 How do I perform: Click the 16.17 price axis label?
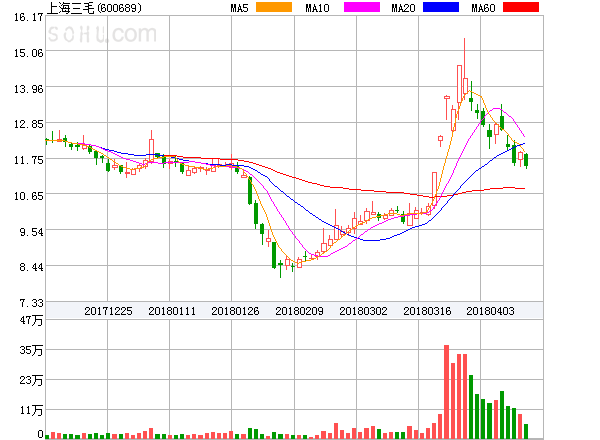(x=29, y=17)
